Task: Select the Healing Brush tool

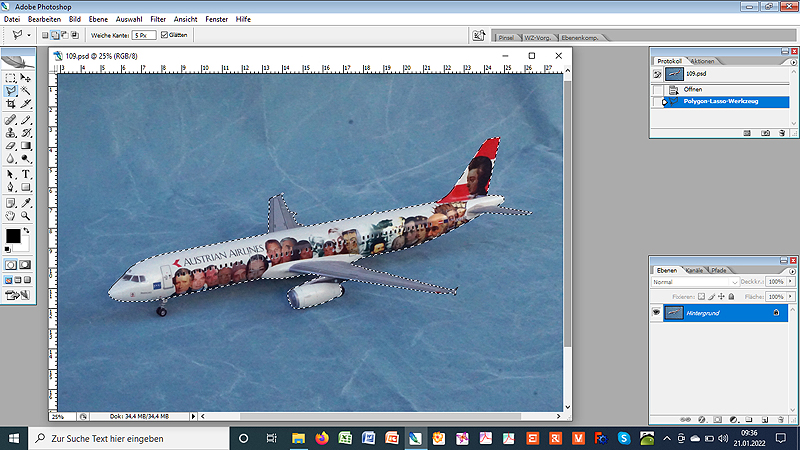Action: [x=11, y=120]
